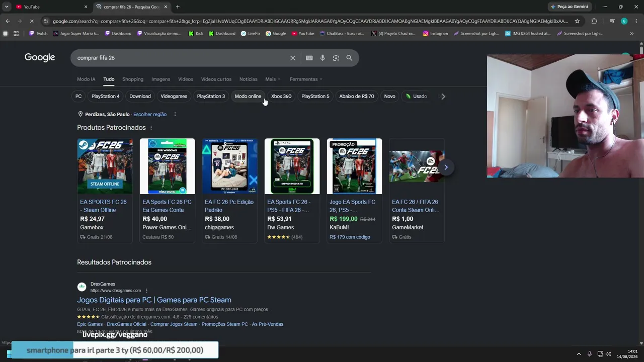Show hidden icons in the system tray

579,353
